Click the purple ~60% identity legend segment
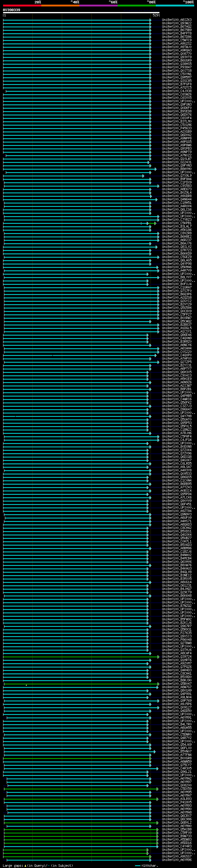 [x=99, y=6]
